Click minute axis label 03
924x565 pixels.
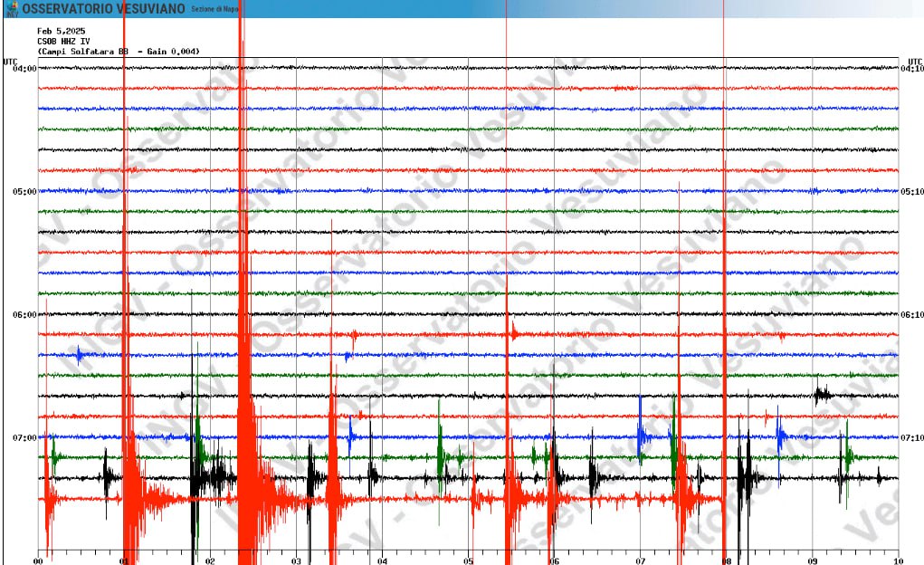point(296,560)
